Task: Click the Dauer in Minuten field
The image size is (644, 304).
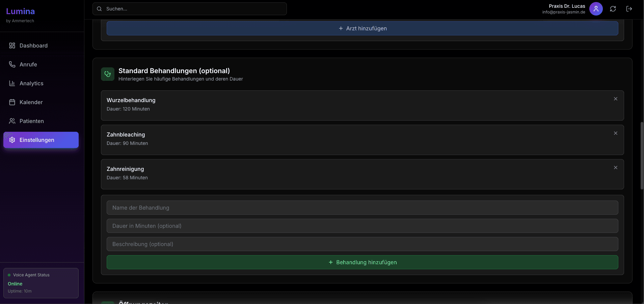Action: tap(362, 226)
